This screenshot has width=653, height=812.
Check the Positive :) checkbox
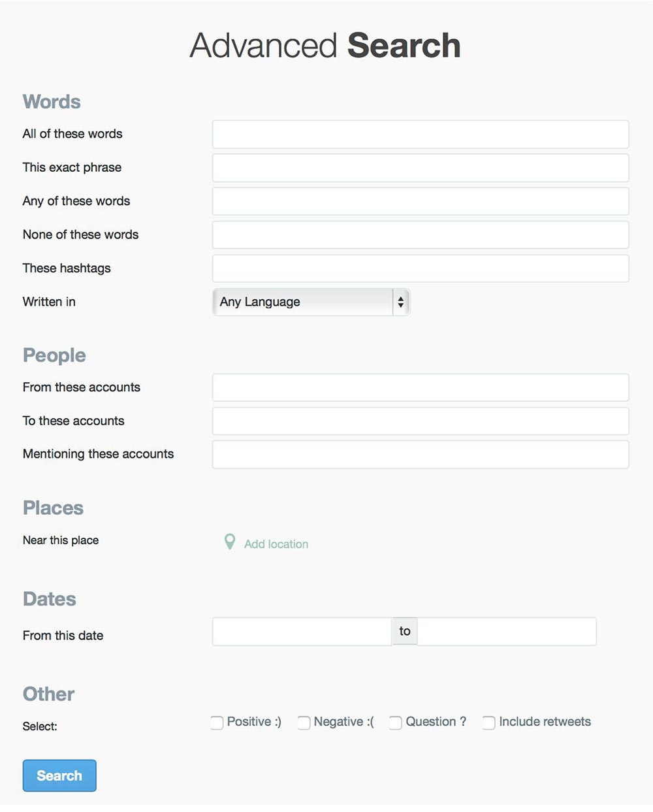(x=217, y=723)
